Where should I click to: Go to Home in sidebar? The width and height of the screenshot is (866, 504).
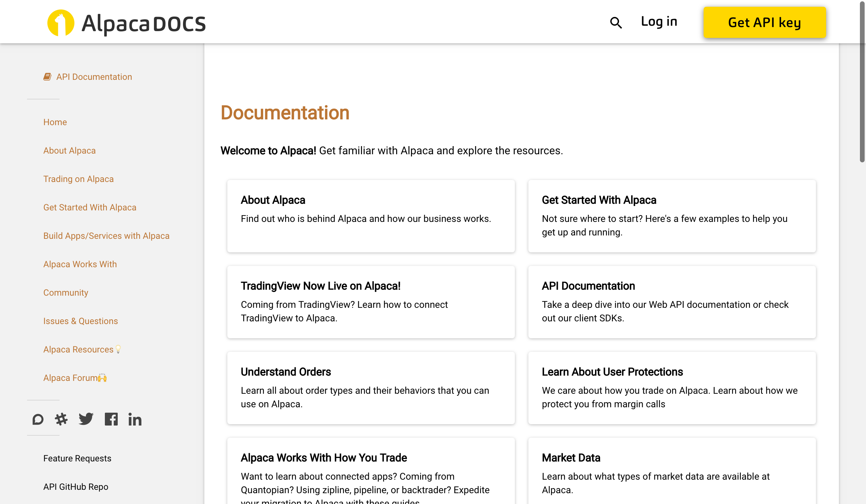(55, 122)
